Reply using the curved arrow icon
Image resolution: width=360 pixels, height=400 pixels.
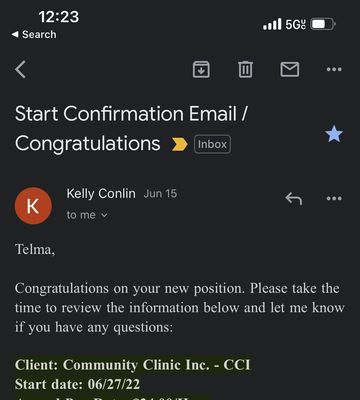294,199
